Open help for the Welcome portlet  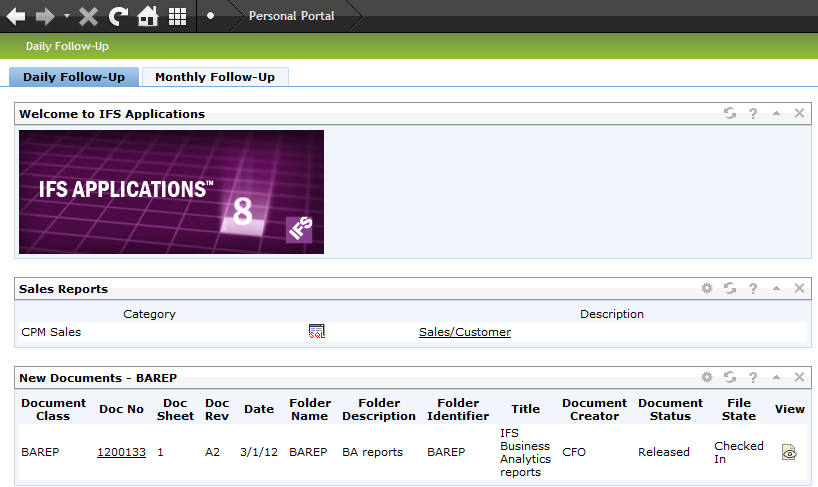click(x=753, y=113)
